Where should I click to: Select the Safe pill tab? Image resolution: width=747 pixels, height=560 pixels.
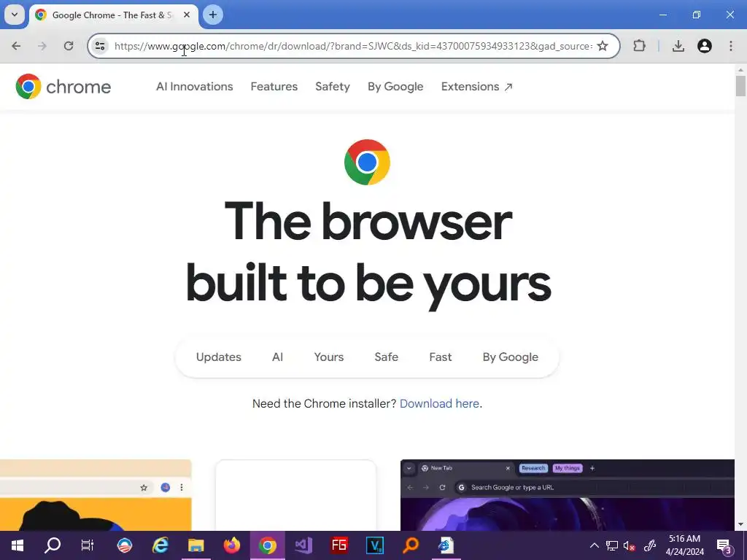pos(387,357)
